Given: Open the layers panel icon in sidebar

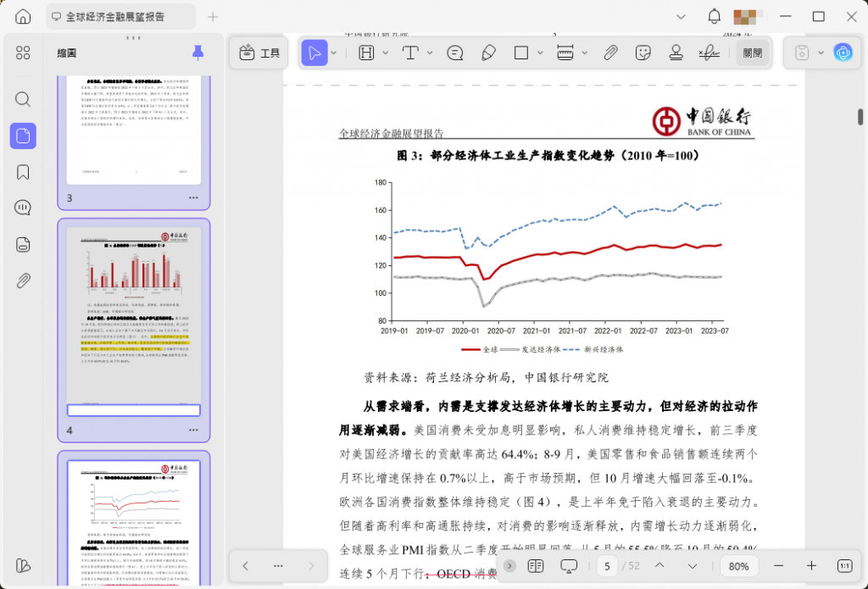Looking at the screenshot, I should (x=23, y=245).
